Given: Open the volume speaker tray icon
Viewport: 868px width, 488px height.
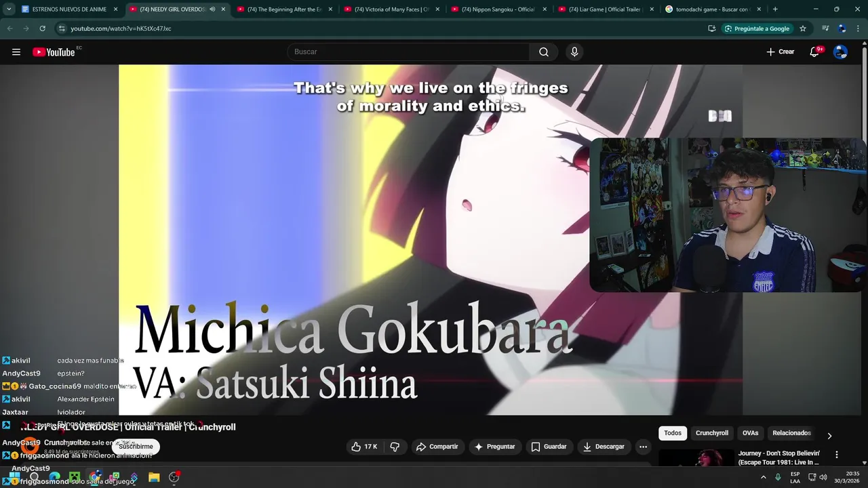Looking at the screenshot, I should [823, 477].
